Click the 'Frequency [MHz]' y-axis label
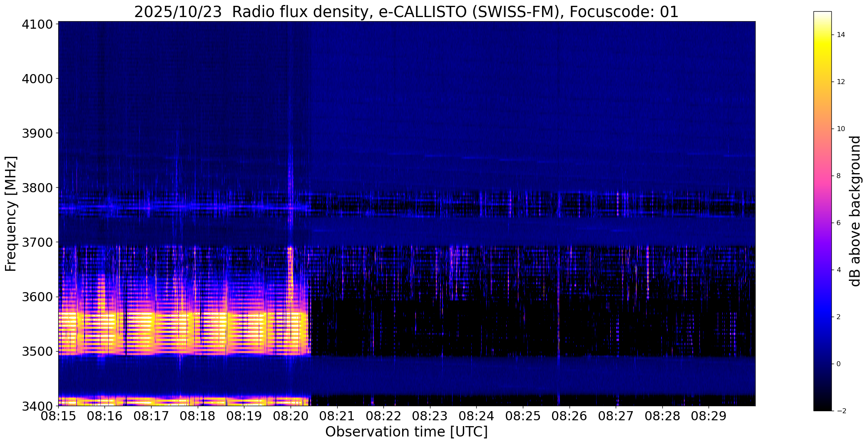Viewport: 868px width, 444px height. [11, 213]
